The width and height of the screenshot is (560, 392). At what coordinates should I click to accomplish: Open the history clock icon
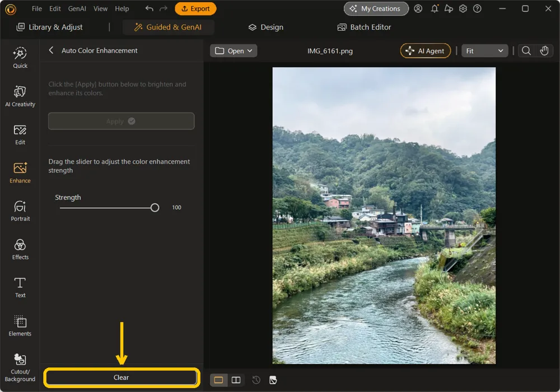(x=256, y=380)
